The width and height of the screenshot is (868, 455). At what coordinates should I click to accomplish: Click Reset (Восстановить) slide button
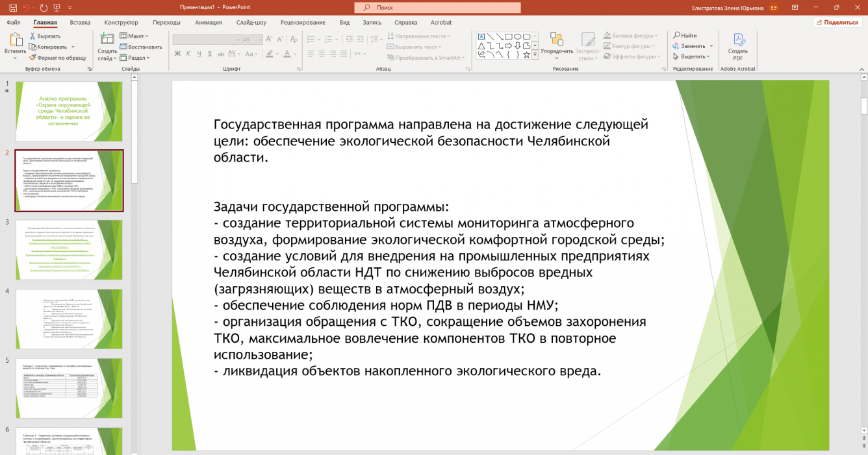141,47
